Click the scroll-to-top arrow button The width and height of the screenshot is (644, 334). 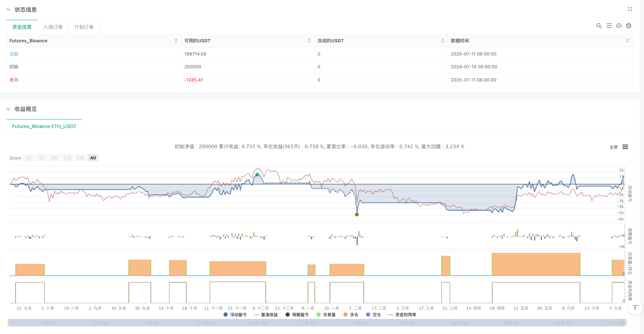pyautogui.click(x=635, y=308)
